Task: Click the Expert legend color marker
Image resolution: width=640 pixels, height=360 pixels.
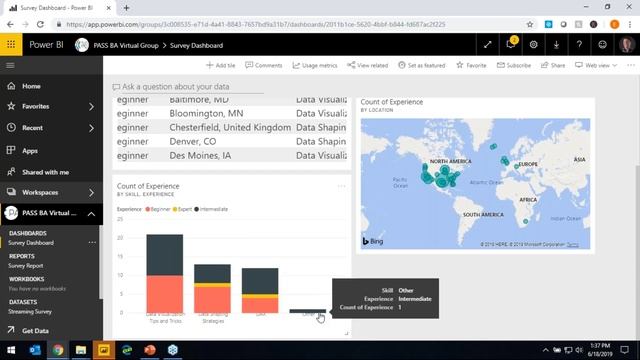Action: click(175, 209)
